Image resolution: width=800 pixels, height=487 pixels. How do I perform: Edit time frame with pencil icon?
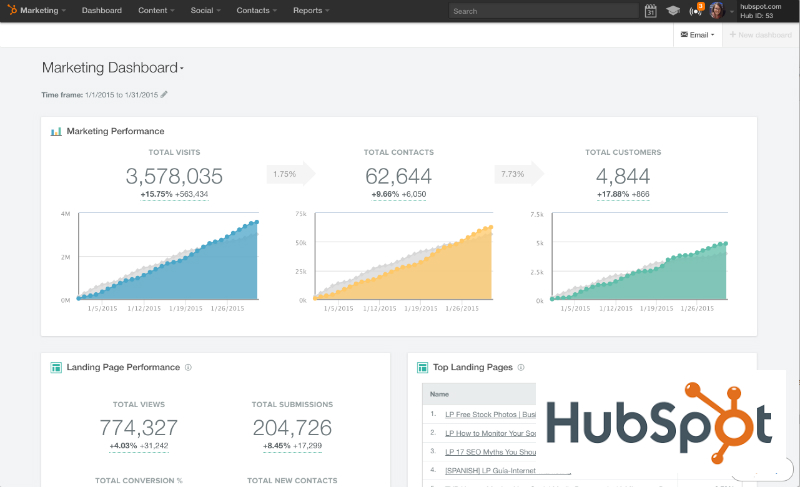[x=164, y=95]
